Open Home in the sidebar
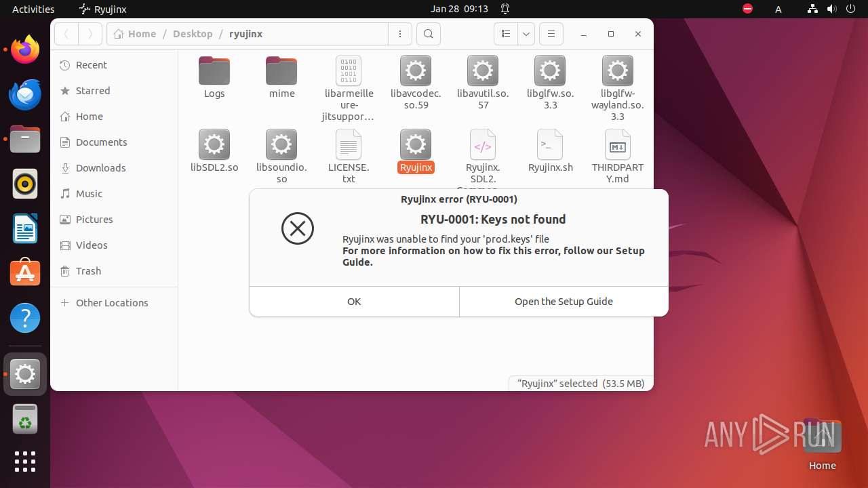 (114, 117)
